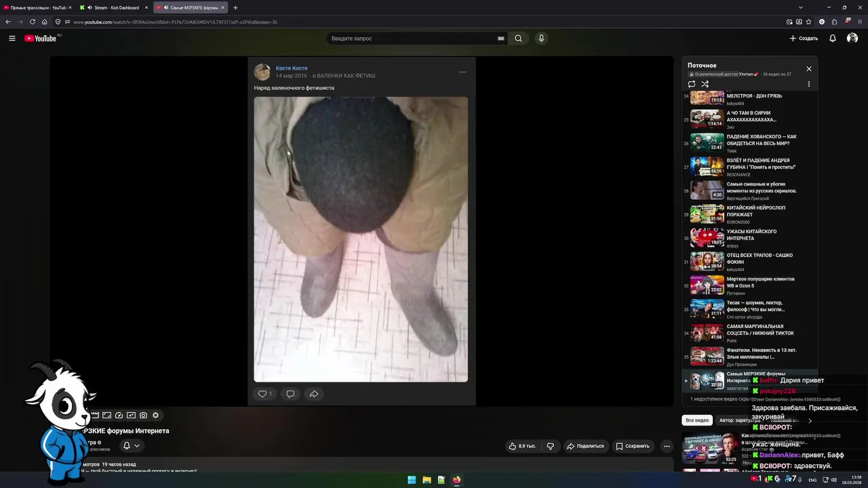
Task: Open Тесак — шоумен, лектор, философ video
Action: point(749,309)
